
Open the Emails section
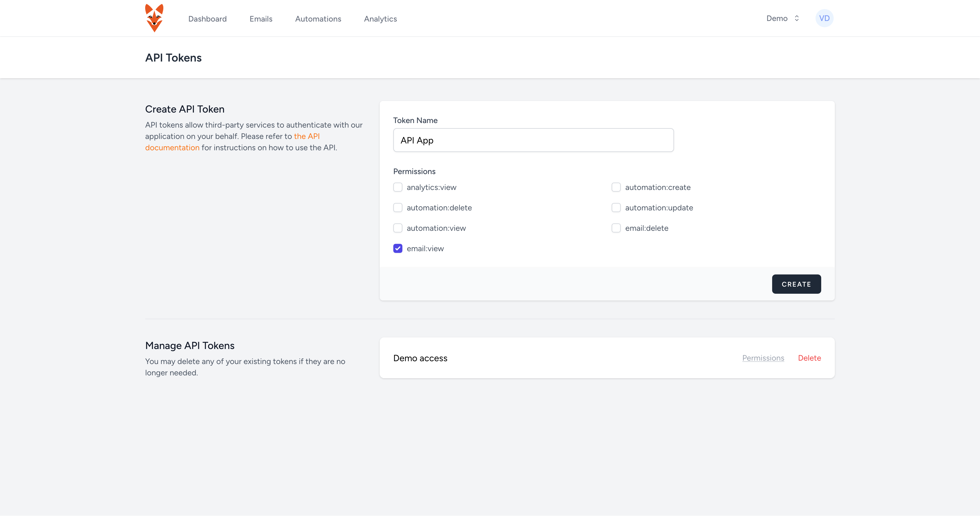pyautogui.click(x=261, y=19)
